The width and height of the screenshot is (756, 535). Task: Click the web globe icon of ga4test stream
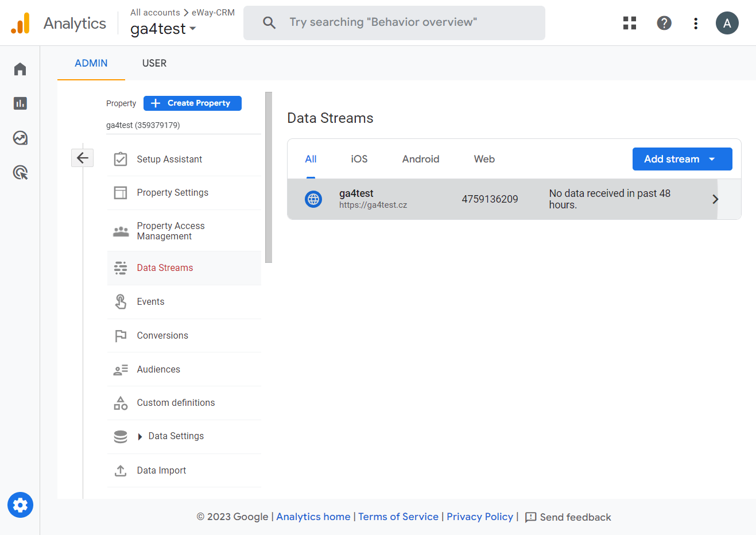(313, 199)
